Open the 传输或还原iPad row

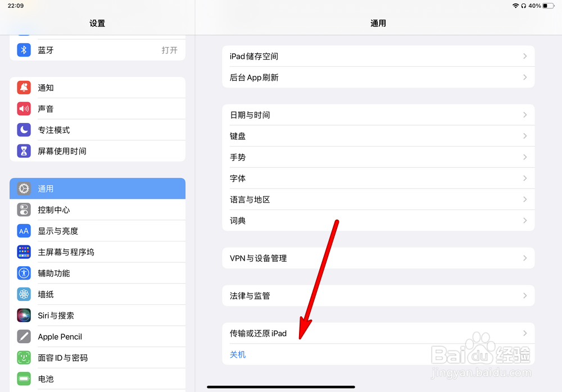coord(378,333)
